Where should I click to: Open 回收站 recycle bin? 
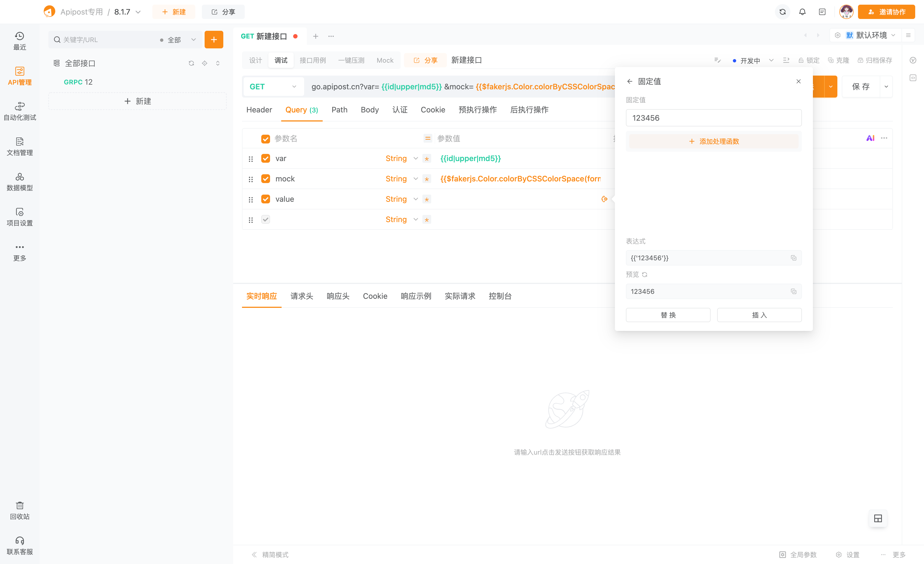coord(20,510)
